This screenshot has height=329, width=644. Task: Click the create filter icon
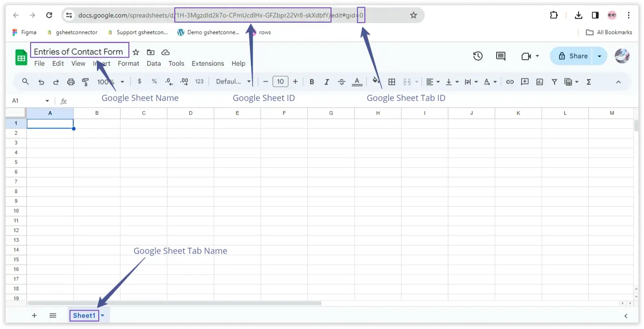[x=555, y=82]
